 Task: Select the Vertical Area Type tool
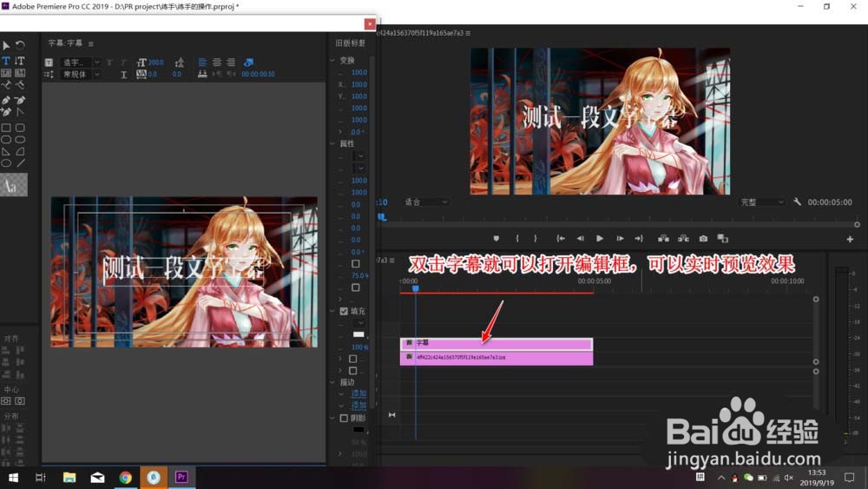tap(20, 73)
